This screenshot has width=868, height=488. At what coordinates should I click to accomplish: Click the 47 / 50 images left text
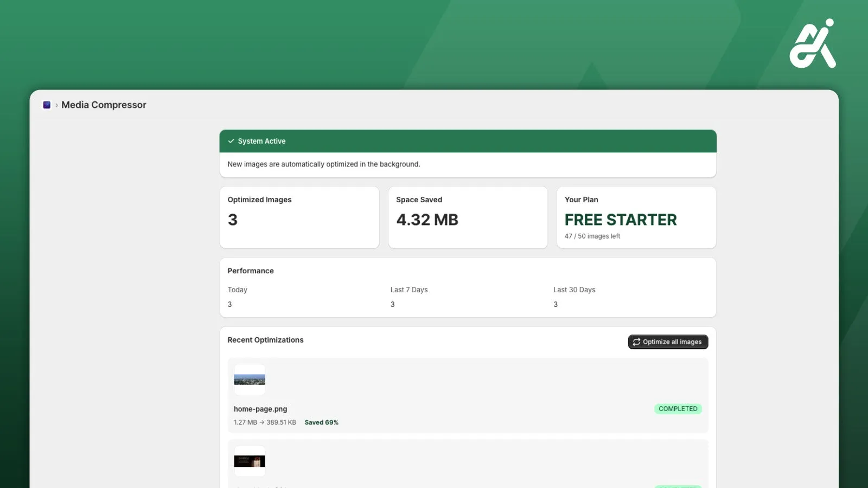[592, 236]
